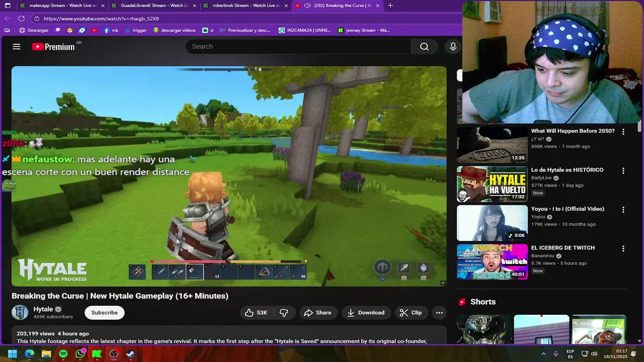
Task: Open the YouTube guide hamburger menu
Action: 17,46
